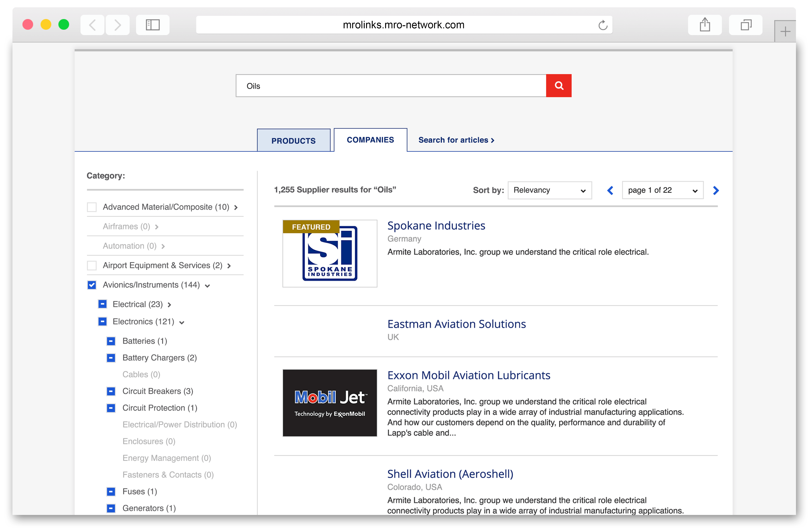Toggle the Electrical (23) checkbox

tap(102, 304)
